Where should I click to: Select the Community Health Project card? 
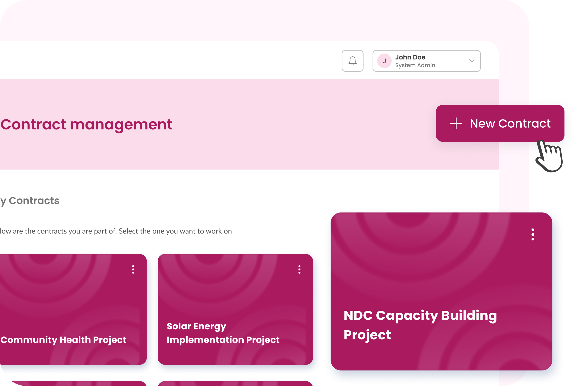(x=73, y=309)
